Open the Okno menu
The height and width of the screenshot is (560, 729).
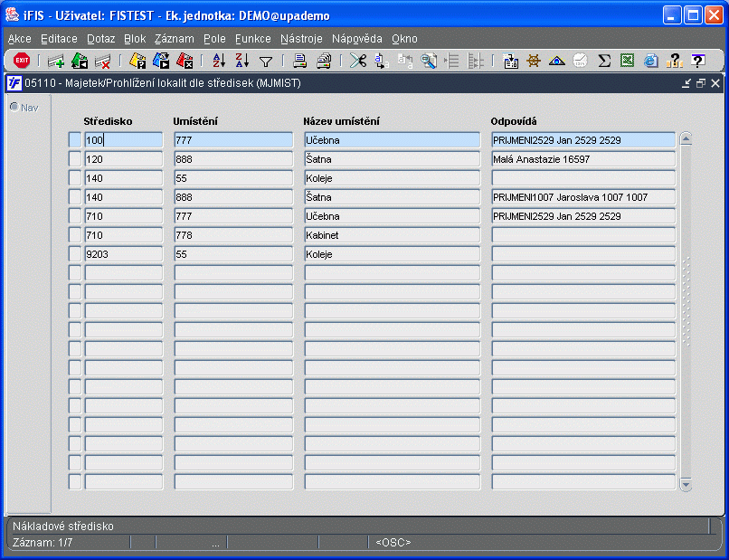coord(404,39)
